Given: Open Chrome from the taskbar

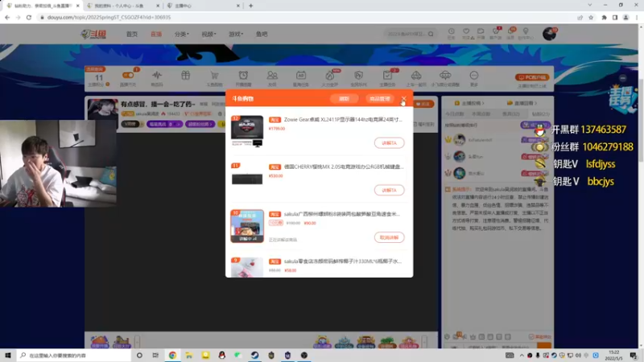Looking at the screenshot, I should tap(172, 355).
